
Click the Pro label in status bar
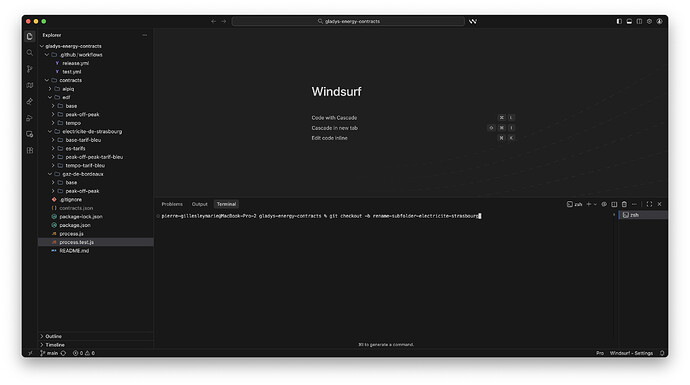coord(600,353)
